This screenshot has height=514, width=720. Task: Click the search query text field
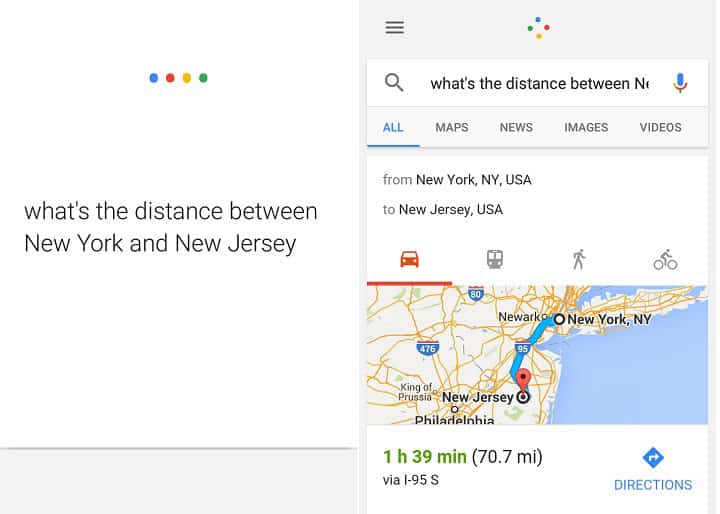[x=540, y=84]
